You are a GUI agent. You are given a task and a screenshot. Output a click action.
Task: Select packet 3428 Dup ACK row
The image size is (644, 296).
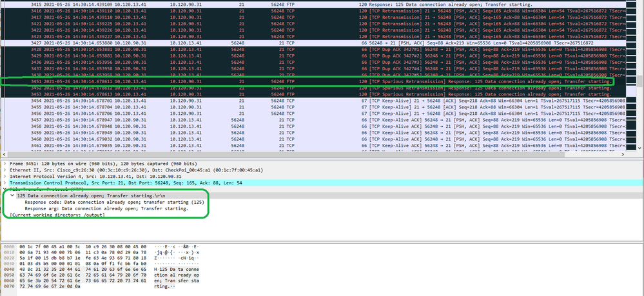click(193, 49)
